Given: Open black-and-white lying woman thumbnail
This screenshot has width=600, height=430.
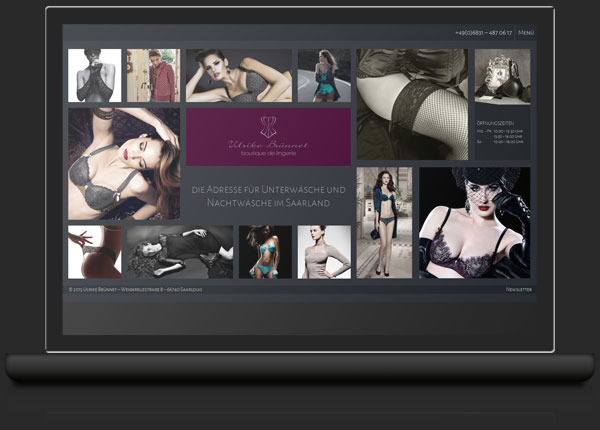Looking at the screenshot, I should [x=180, y=252].
